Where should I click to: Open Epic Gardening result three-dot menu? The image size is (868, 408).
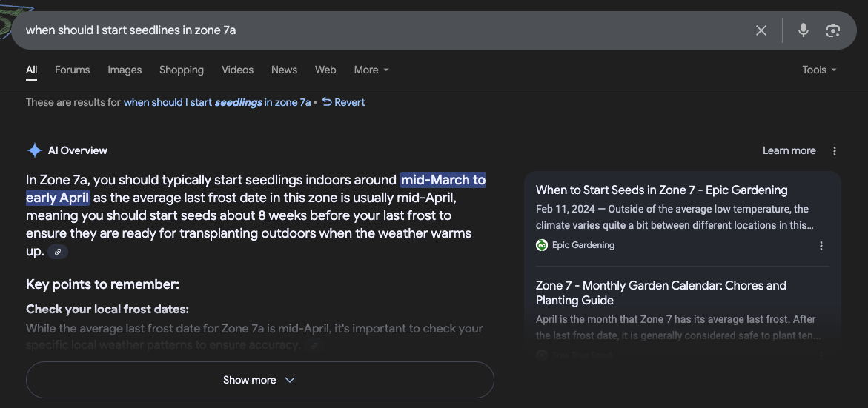click(x=821, y=246)
